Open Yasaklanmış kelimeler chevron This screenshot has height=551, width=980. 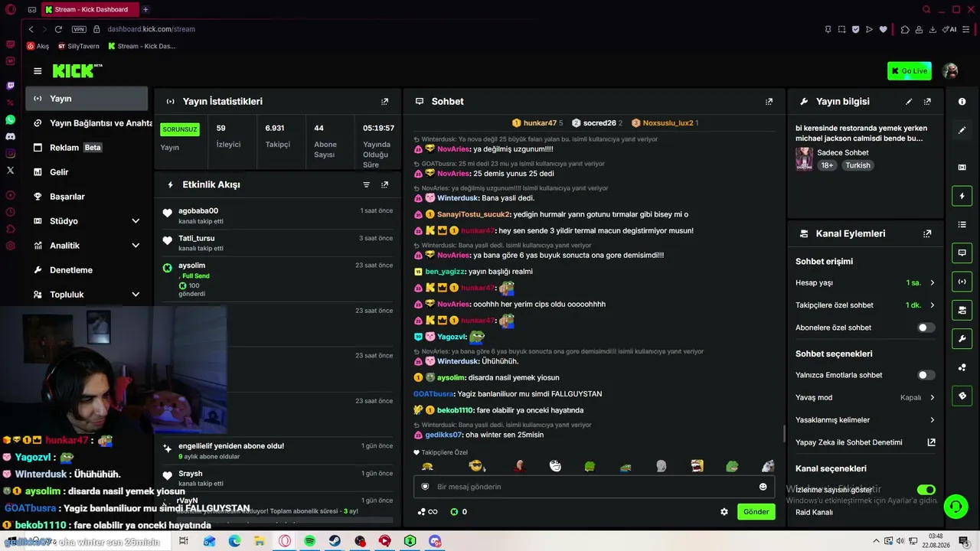(x=932, y=420)
